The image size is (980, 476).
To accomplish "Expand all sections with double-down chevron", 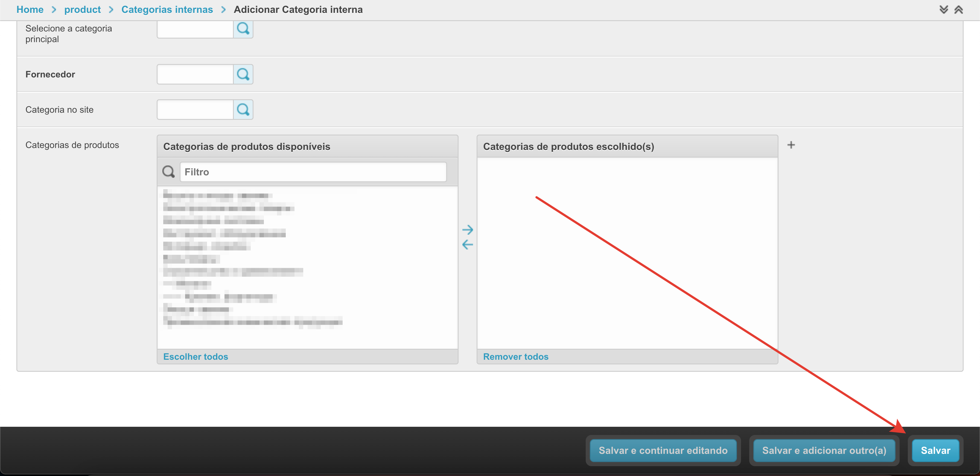I will pyautogui.click(x=943, y=10).
